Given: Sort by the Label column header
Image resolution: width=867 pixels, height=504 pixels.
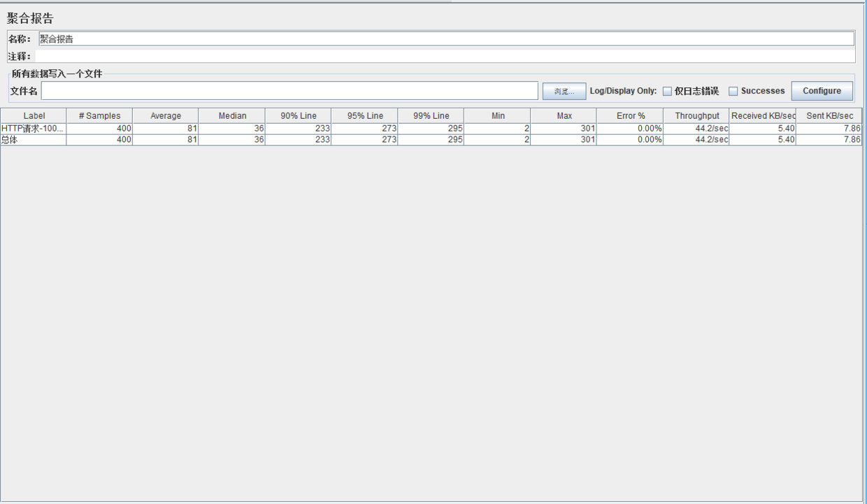Looking at the screenshot, I should [34, 116].
